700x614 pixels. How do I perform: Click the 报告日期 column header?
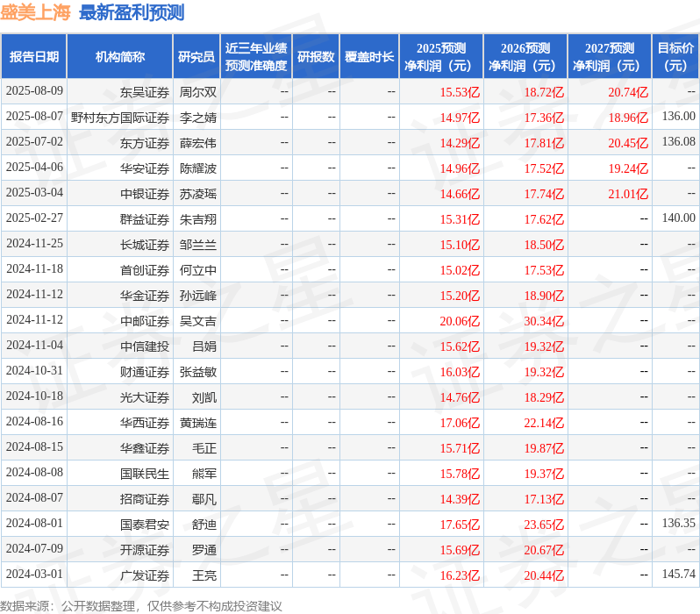pos(34,57)
